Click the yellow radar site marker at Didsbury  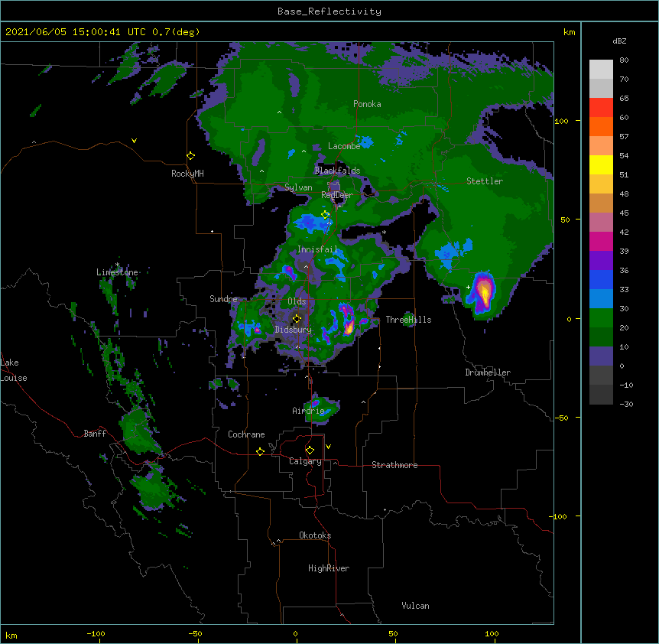(x=297, y=319)
